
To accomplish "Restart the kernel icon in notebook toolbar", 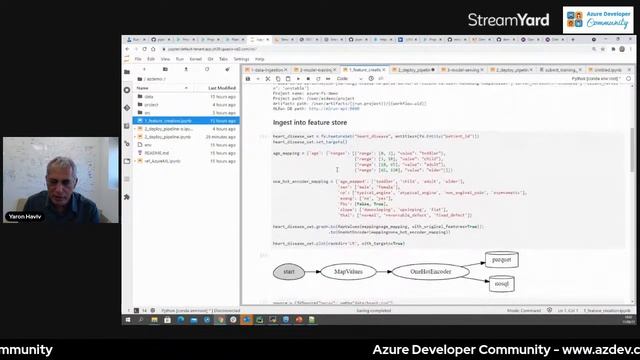I will tap(318, 79).
